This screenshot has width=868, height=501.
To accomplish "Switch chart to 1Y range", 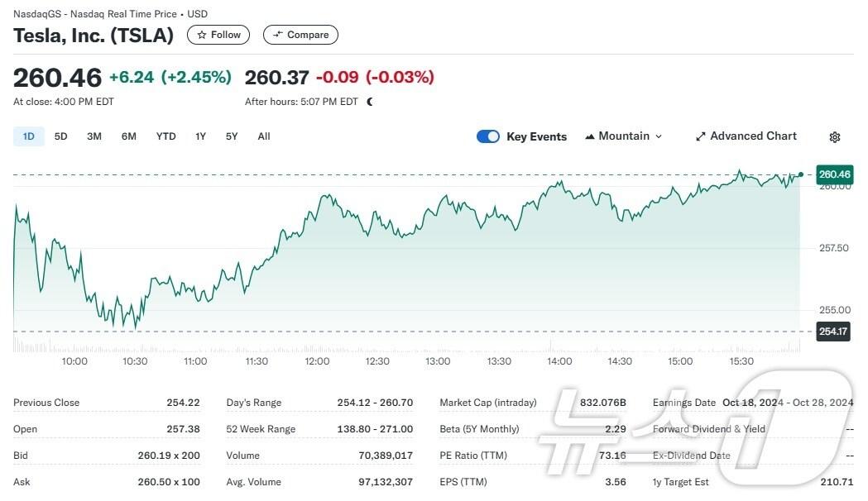I will click(x=201, y=136).
